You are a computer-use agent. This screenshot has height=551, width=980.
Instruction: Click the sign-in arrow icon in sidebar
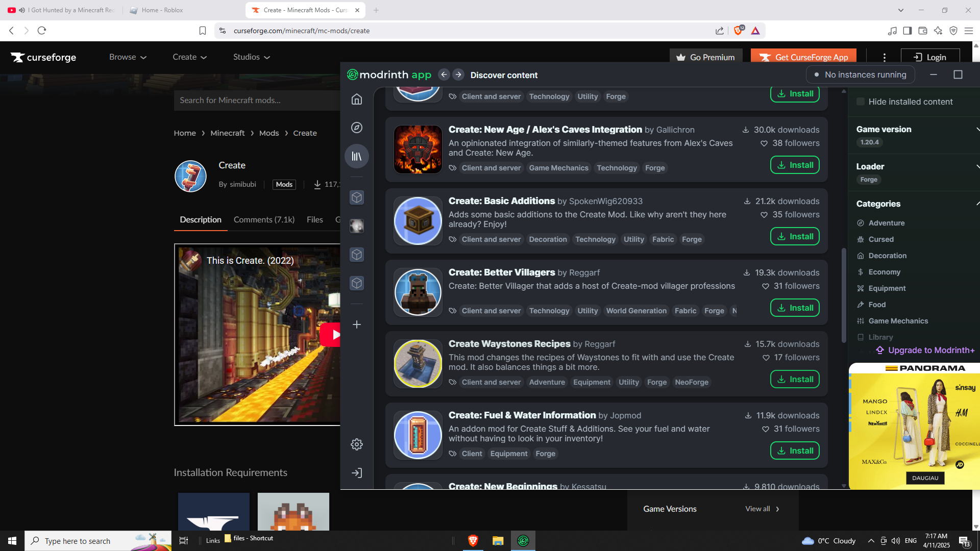[357, 473]
